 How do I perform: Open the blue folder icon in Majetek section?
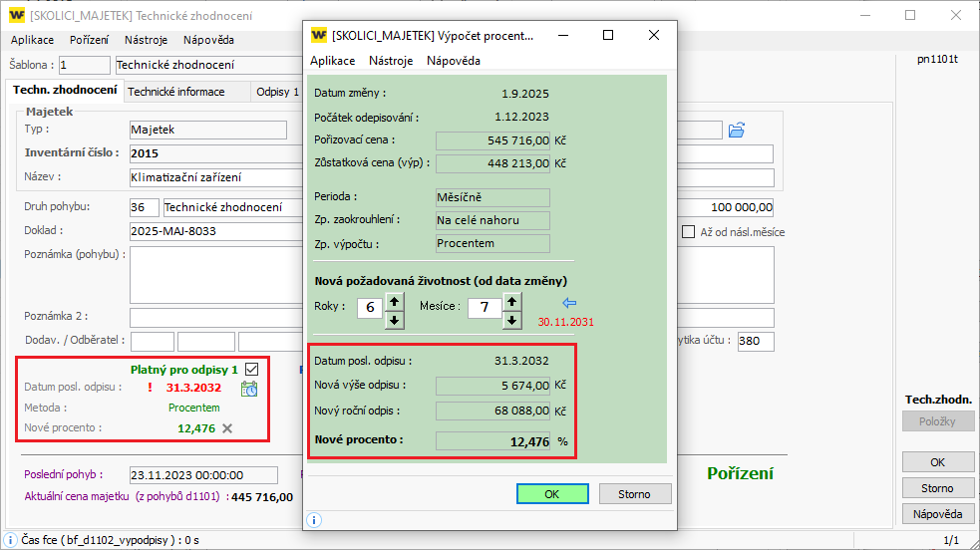737,130
